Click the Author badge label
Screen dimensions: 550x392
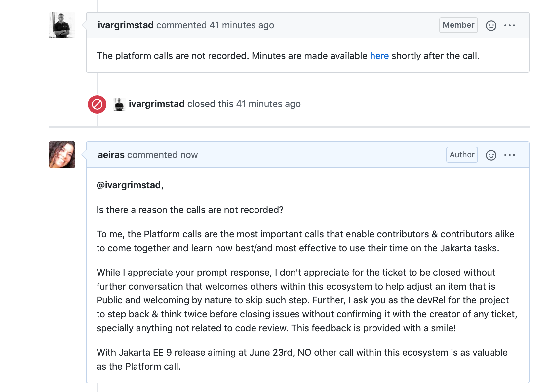(462, 155)
